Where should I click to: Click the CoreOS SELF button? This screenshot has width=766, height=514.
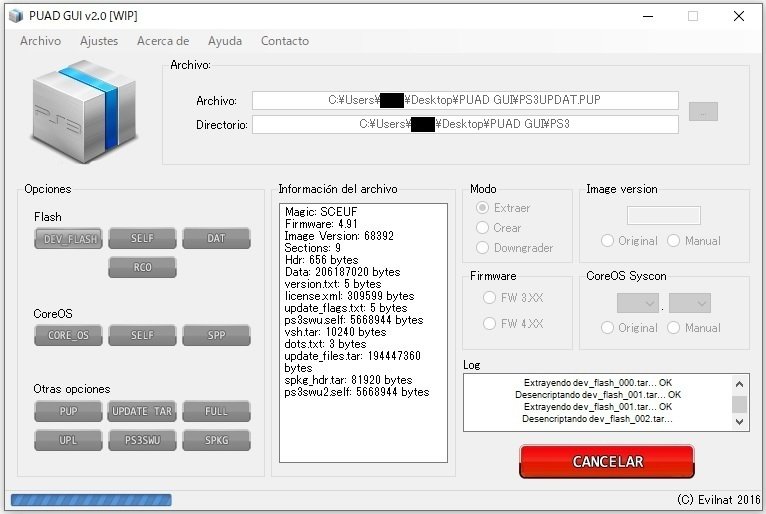click(x=142, y=335)
